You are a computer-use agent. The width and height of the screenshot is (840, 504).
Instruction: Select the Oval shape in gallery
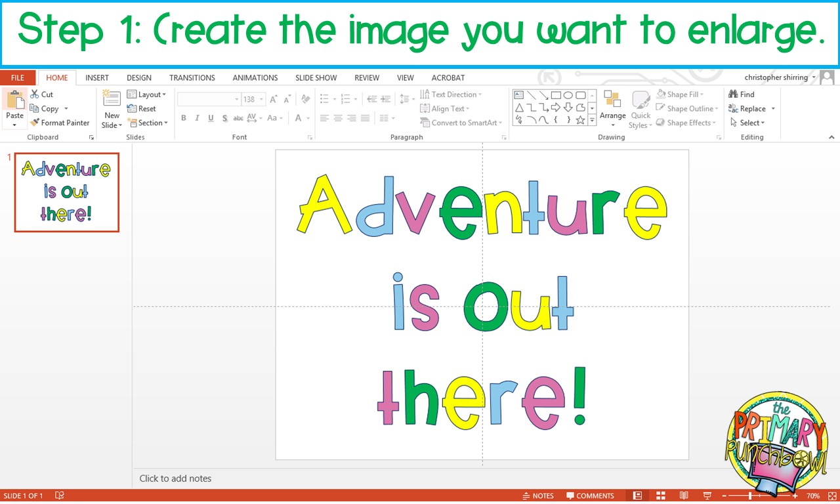(568, 95)
